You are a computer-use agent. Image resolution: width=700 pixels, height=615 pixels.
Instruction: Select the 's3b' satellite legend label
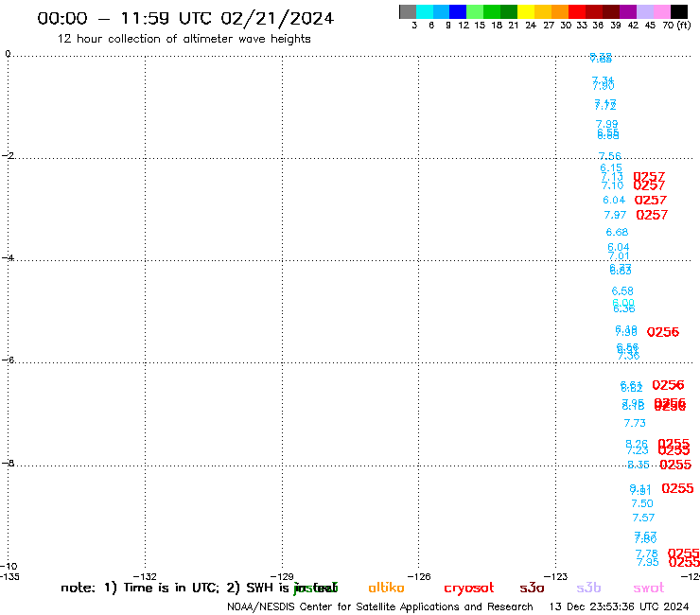(x=588, y=588)
